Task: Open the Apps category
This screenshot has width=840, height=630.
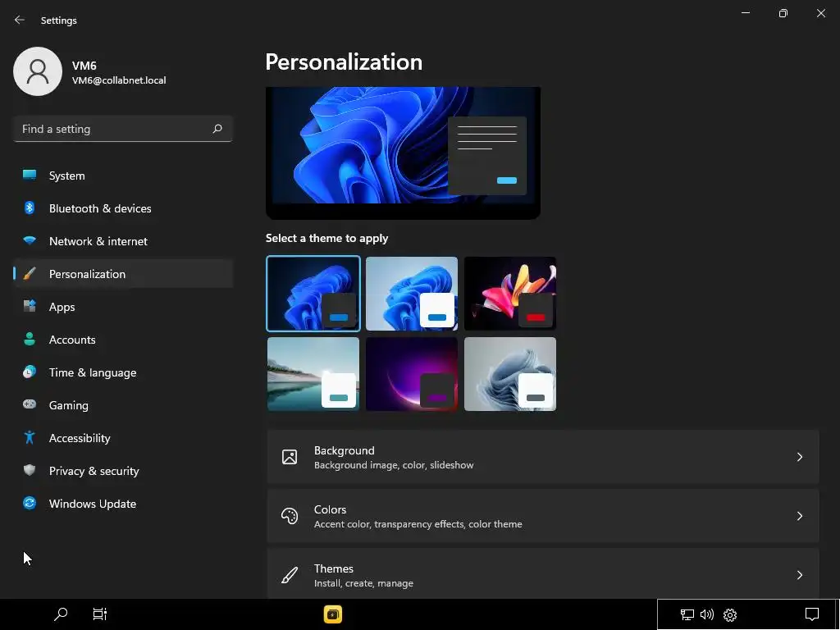Action: click(x=123, y=307)
